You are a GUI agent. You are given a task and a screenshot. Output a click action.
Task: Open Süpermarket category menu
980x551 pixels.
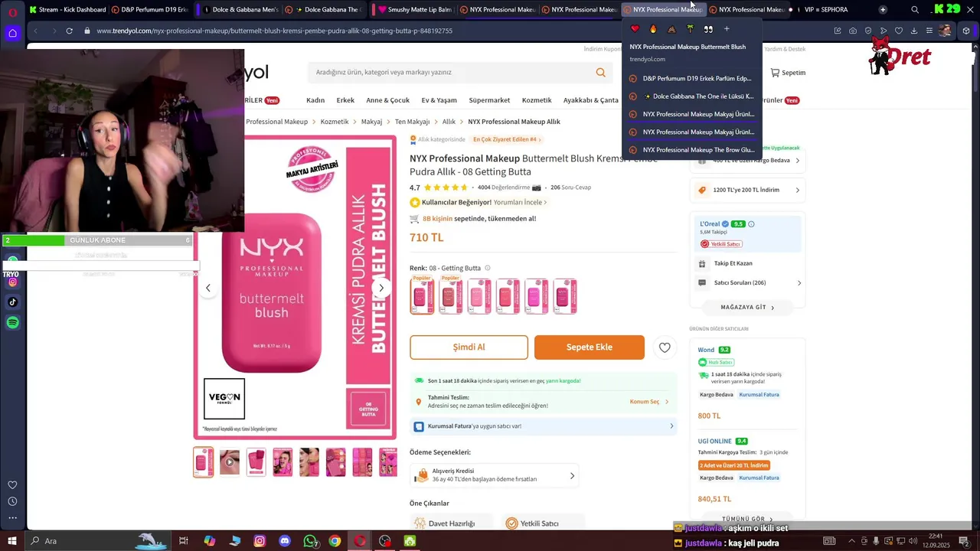pyautogui.click(x=489, y=100)
